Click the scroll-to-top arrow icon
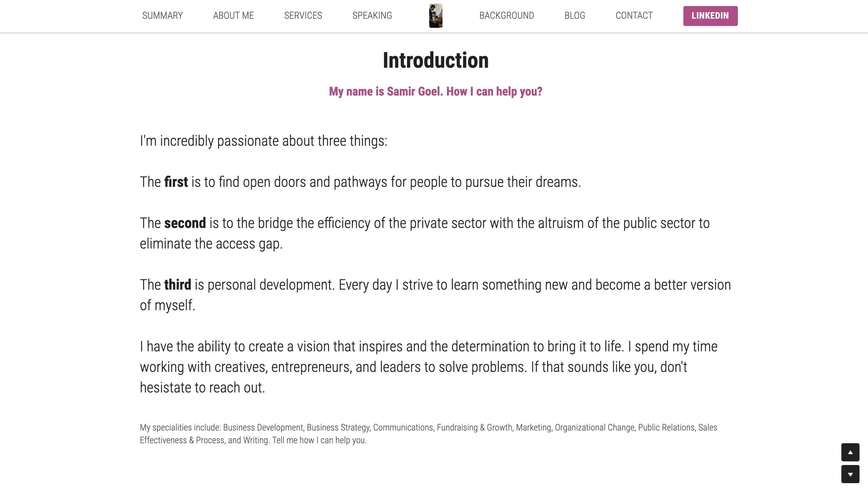The height and width of the screenshot is (491, 868). [x=850, y=453]
